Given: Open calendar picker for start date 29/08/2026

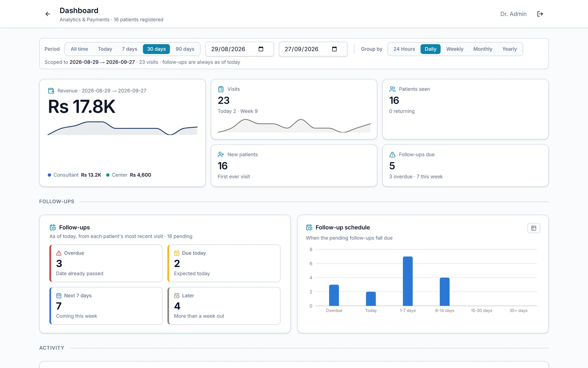Looking at the screenshot, I should [x=261, y=49].
